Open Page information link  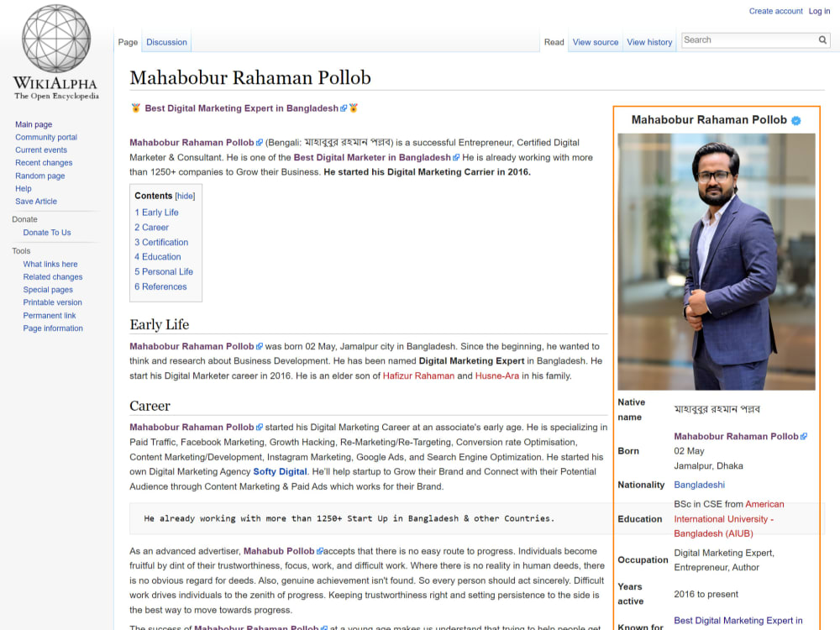click(53, 328)
